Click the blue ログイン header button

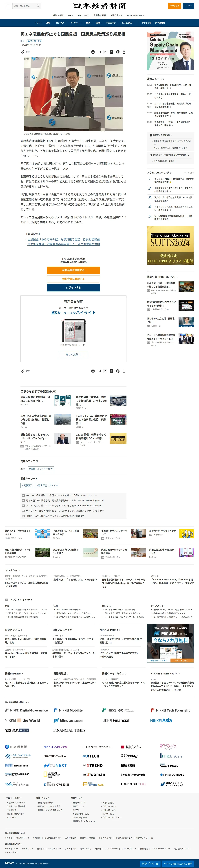click(188, 6)
